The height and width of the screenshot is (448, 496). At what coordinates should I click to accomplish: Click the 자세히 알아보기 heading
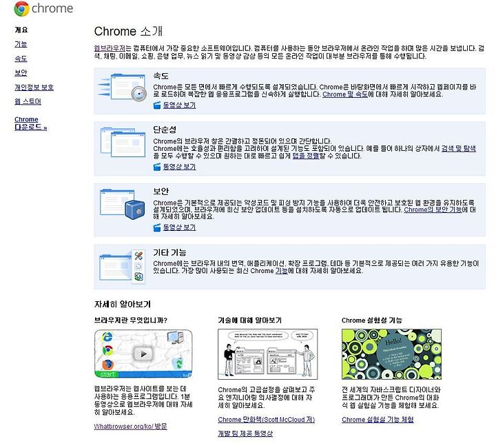coord(123,305)
